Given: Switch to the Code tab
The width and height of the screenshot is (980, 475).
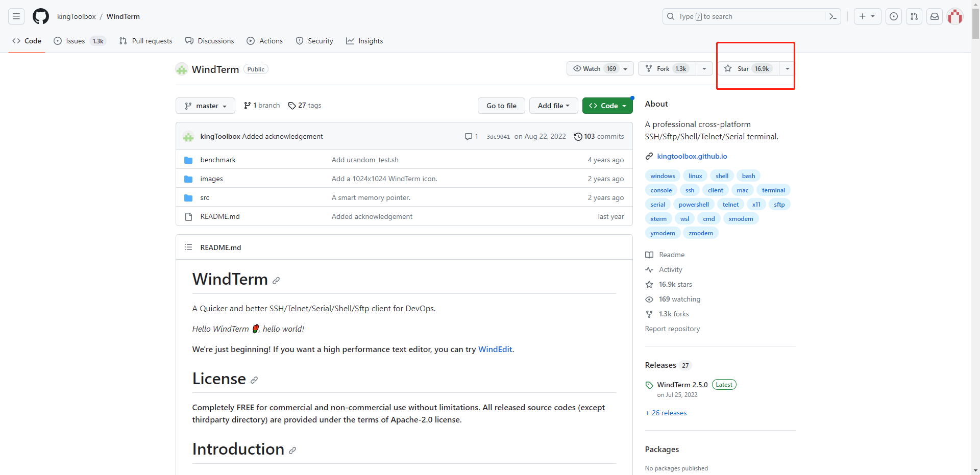Looking at the screenshot, I should click(27, 41).
